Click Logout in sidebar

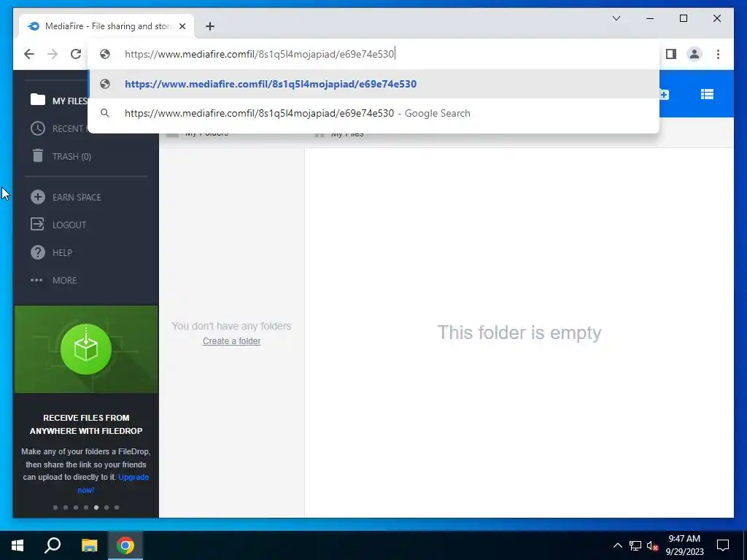(58, 225)
